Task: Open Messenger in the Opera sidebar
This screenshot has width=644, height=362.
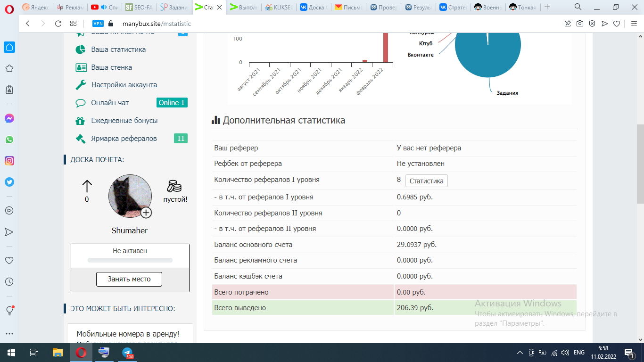Action: (9, 119)
